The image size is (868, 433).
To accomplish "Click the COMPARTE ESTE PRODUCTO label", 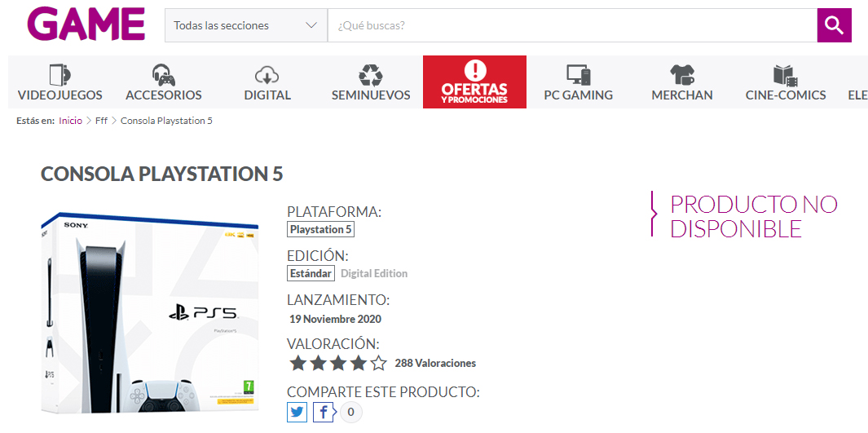I will [x=383, y=392].
